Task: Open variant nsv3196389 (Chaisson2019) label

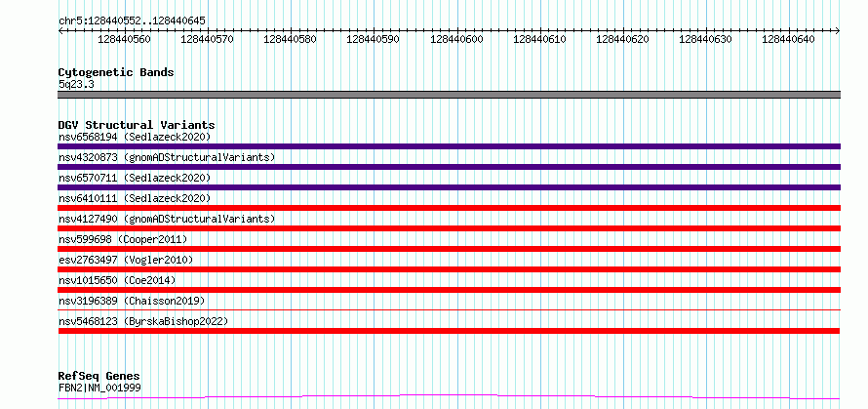Action: [132, 301]
